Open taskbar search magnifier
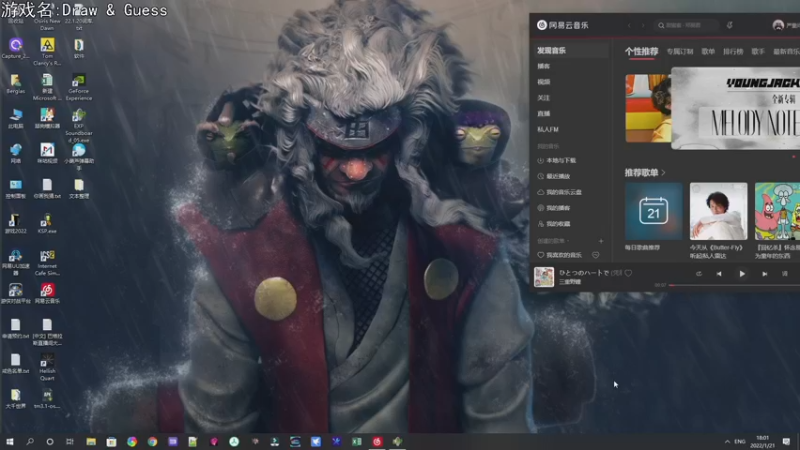 tap(30, 441)
